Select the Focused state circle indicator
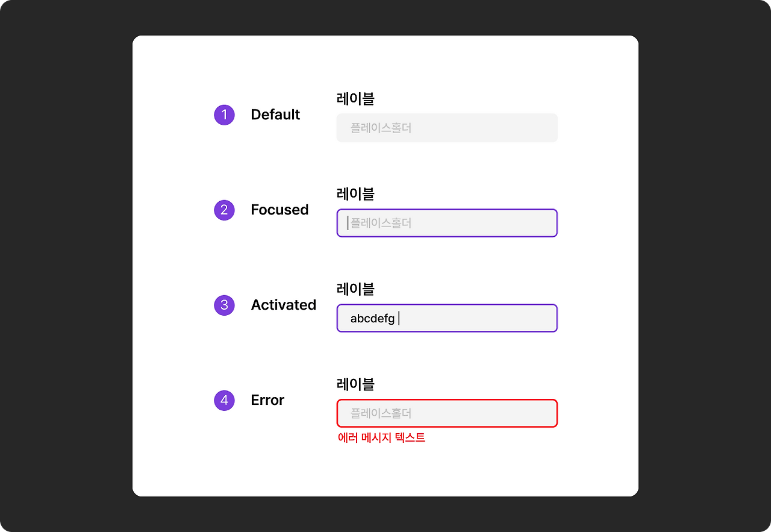771x532 pixels. coord(224,210)
